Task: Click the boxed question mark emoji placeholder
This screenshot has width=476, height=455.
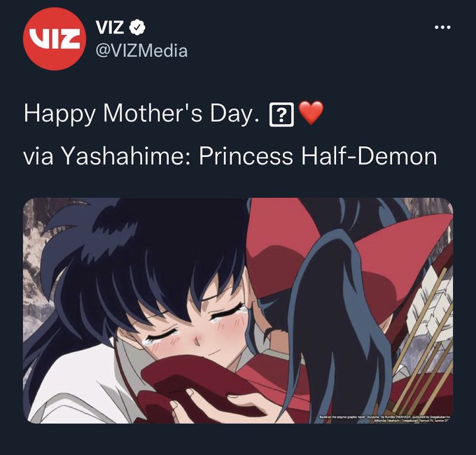Action: click(x=281, y=114)
